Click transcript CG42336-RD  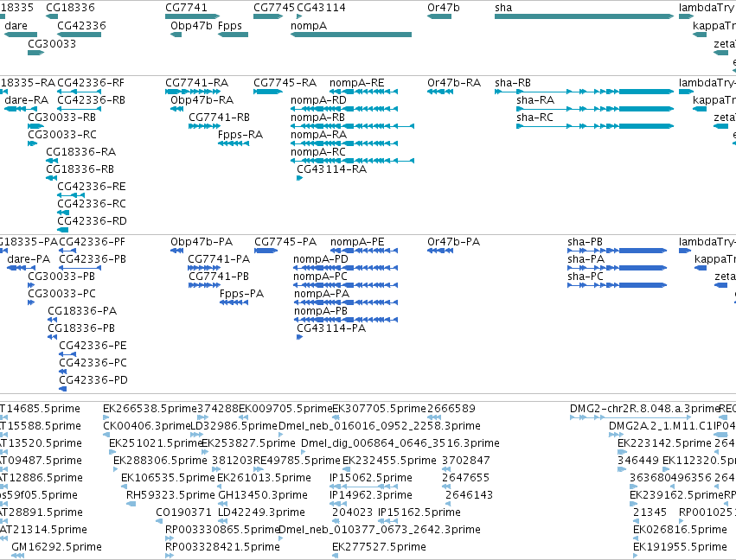[63, 230]
